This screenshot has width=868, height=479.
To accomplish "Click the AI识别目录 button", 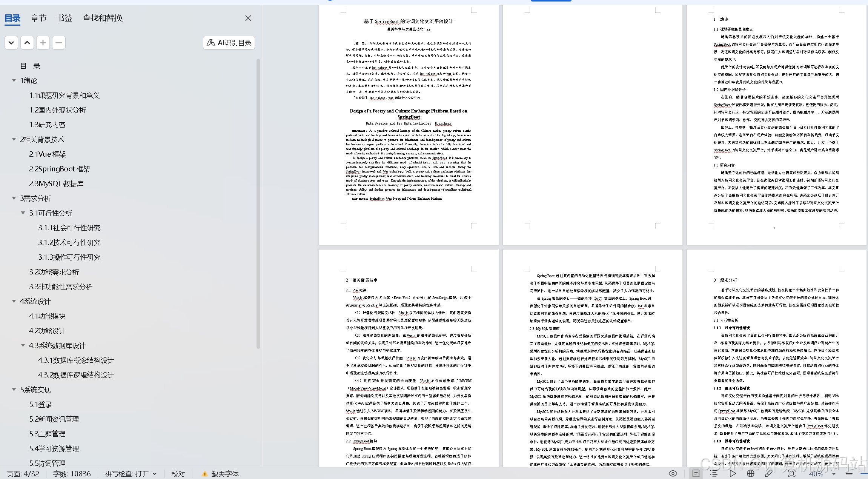I will [x=229, y=43].
